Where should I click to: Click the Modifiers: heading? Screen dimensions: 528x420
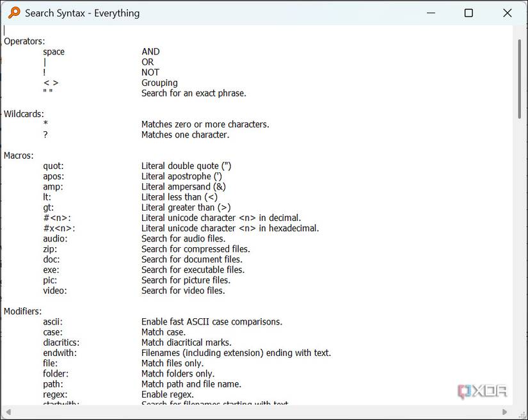click(x=22, y=311)
